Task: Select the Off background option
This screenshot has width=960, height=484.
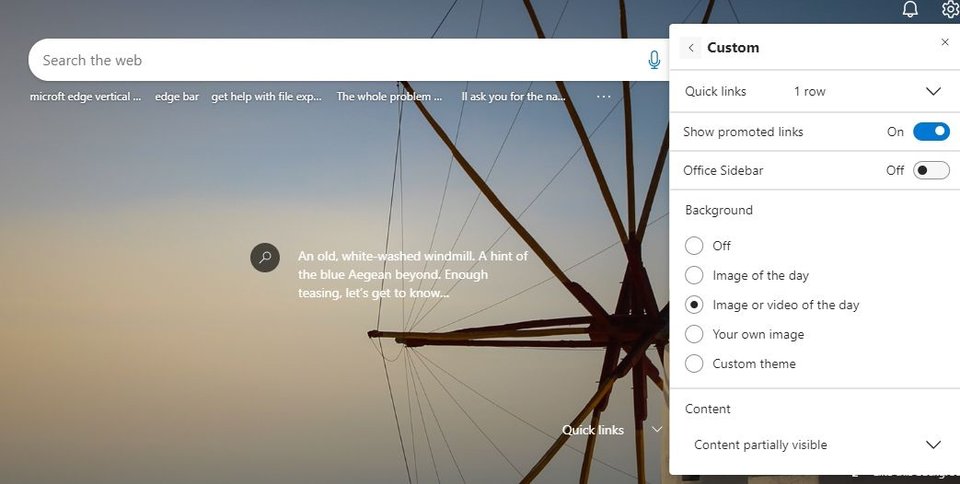Action: coord(694,245)
